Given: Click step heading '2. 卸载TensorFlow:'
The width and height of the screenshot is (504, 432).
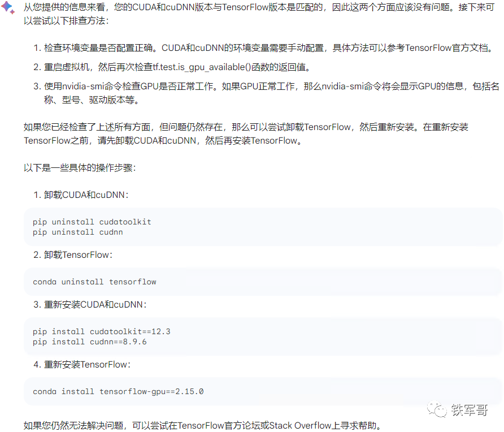Looking at the screenshot, I should (73, 255).
